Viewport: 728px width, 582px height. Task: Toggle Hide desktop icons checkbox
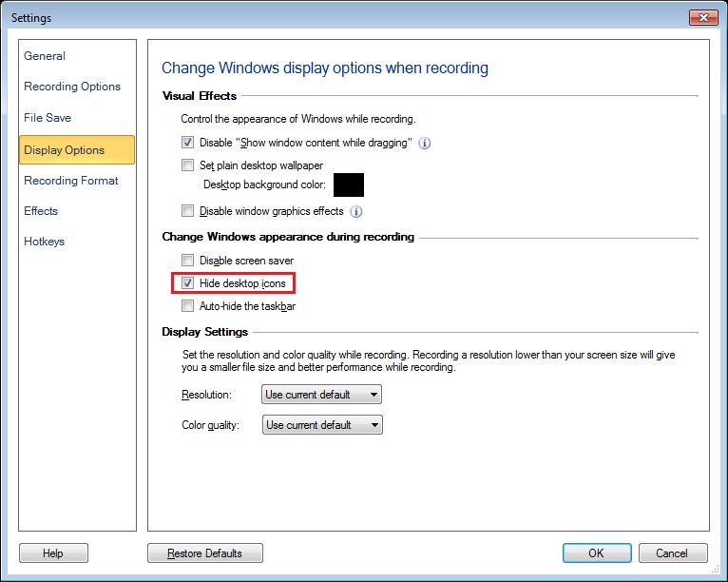pos(187,282)
